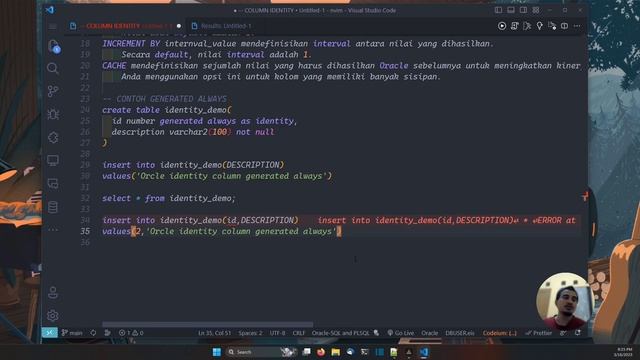The width and height of the screenshot is (640, 360).
Task: Toggle the secondary side bar layout
Action: click(523, 10)
